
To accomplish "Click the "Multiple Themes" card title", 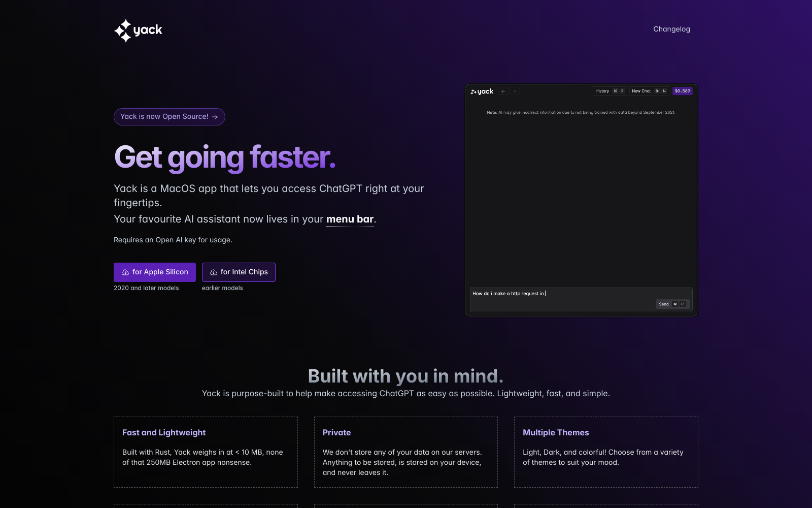I will pos(556,433).
